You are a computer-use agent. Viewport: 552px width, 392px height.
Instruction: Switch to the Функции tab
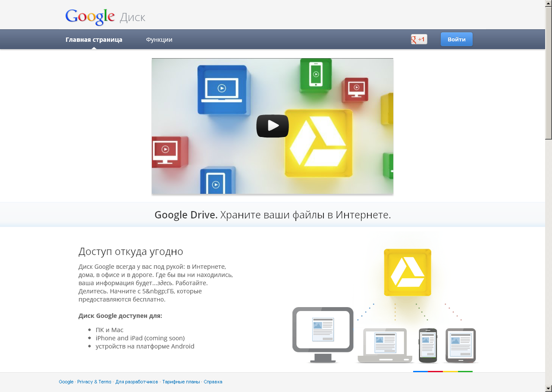point(159,40)
